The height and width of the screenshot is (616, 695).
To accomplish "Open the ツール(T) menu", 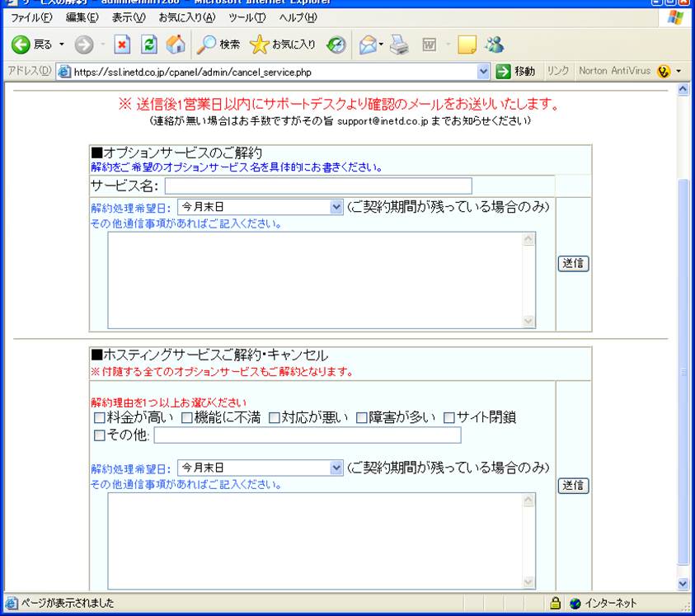I will (247, 18).
